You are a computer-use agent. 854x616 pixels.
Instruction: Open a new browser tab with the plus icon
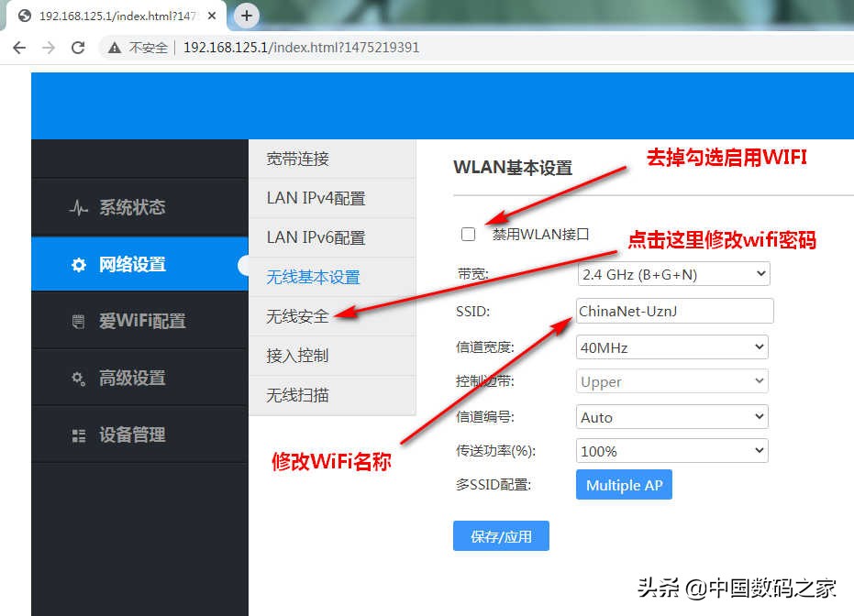[246, 16]
